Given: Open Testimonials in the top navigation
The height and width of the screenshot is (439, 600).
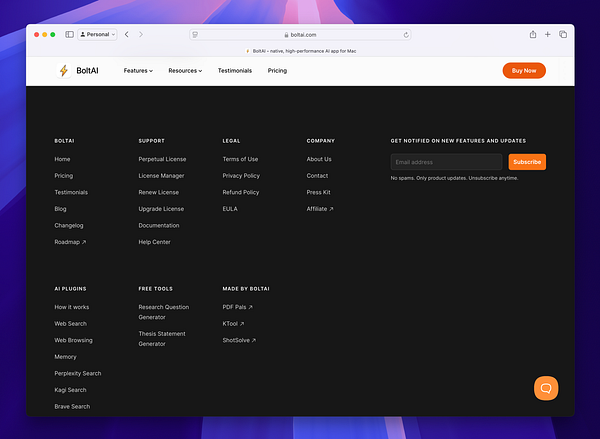Looking at the screenshot, I should pyautogui.click(x=235, y=71).
